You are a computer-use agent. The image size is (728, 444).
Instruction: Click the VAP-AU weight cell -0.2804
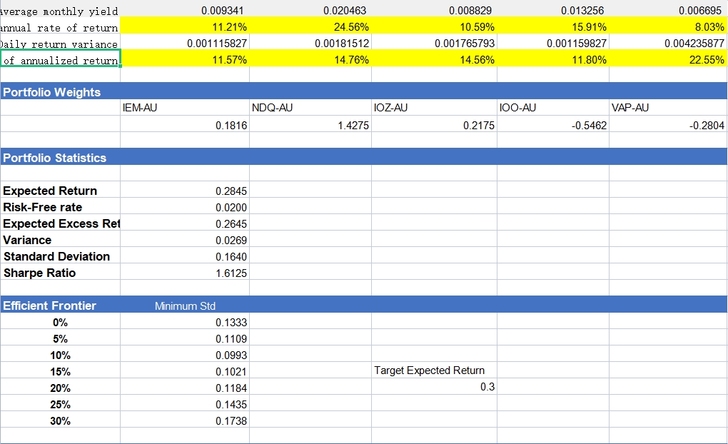(668, 125)
